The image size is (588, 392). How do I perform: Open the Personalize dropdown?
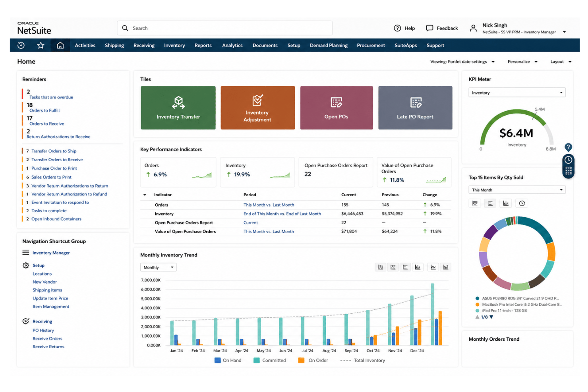522,62
